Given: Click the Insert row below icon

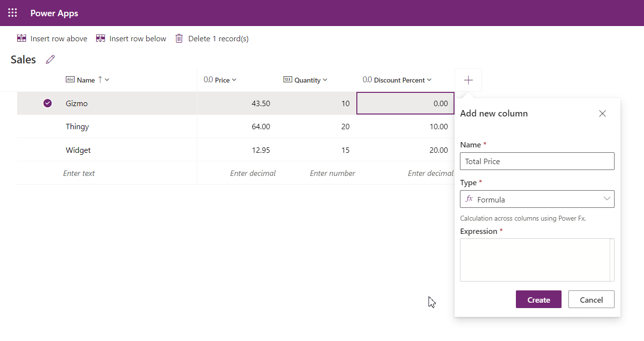Looking at the screenshot, I should tap(101, 38).
